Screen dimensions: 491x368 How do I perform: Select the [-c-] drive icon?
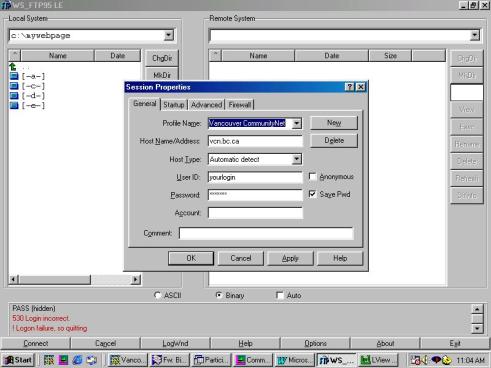coord(14,86)
